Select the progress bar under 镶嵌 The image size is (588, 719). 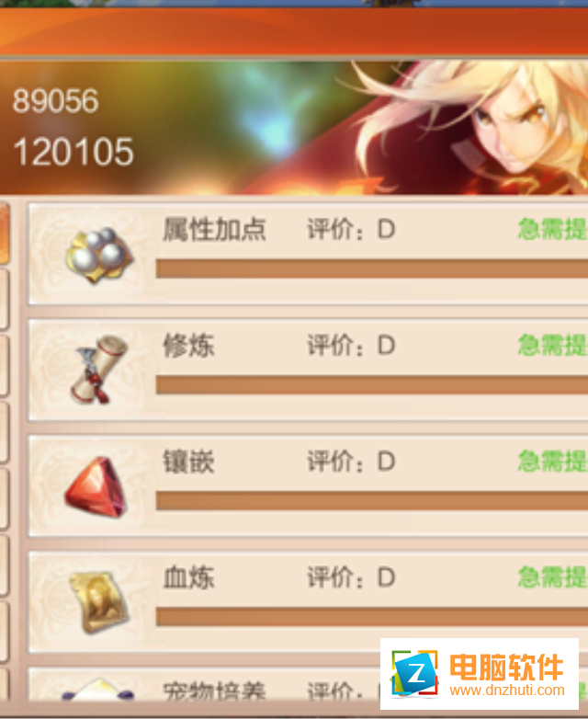pos(372,500)
